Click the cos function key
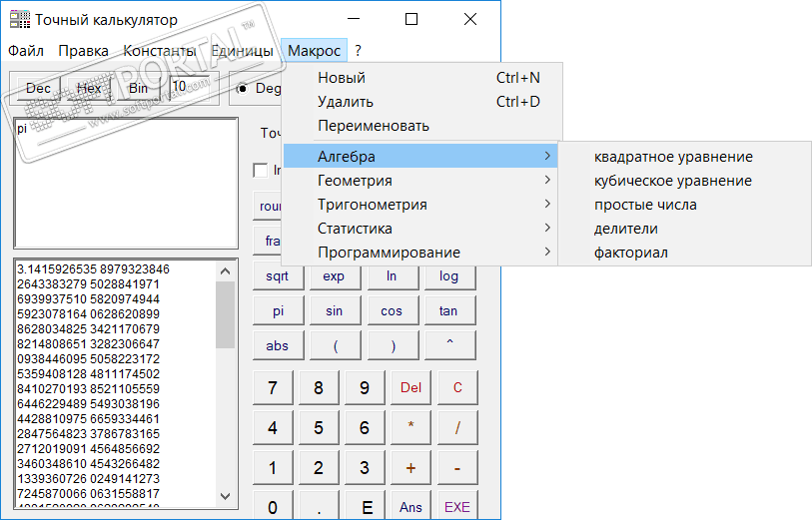The height and width of the screenshot is (520, 812). (x=393, y=311)
